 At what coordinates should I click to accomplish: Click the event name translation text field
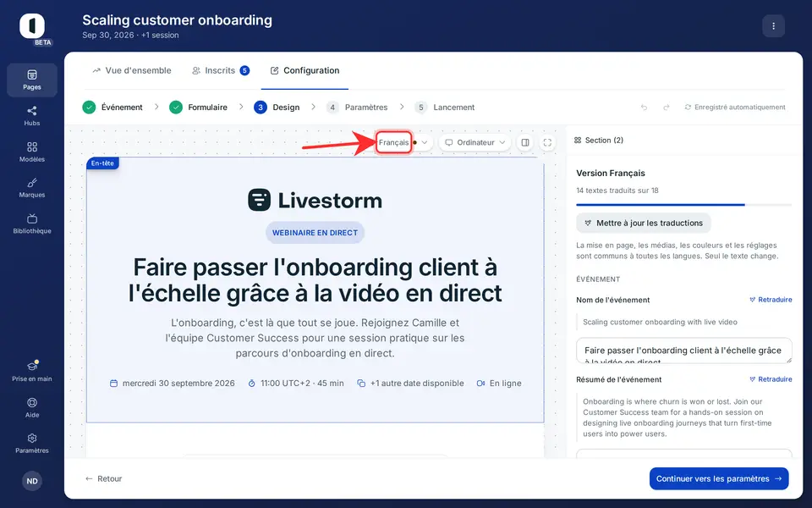point(684,351)
